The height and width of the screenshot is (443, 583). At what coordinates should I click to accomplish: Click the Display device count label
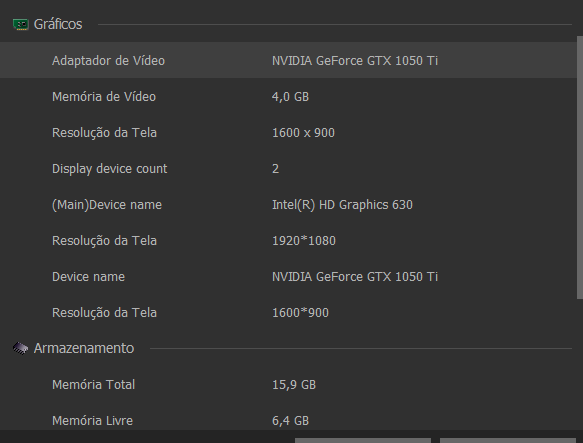point(110,169)
